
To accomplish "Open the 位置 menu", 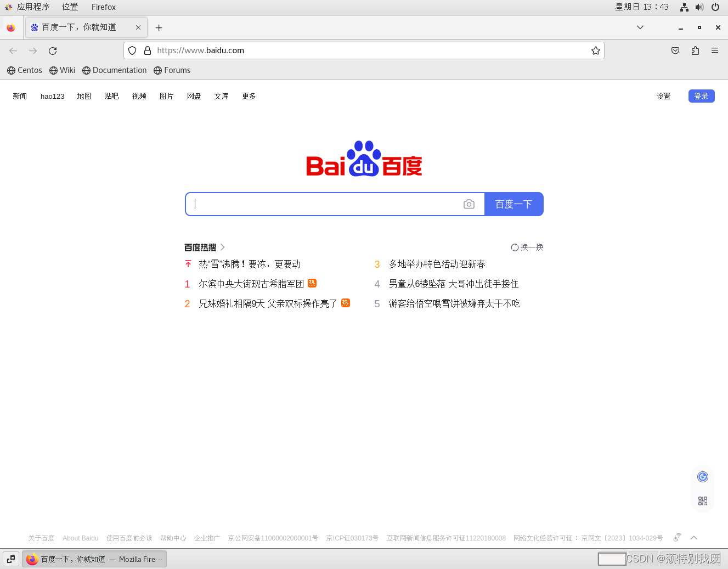I will coord(70,7).
